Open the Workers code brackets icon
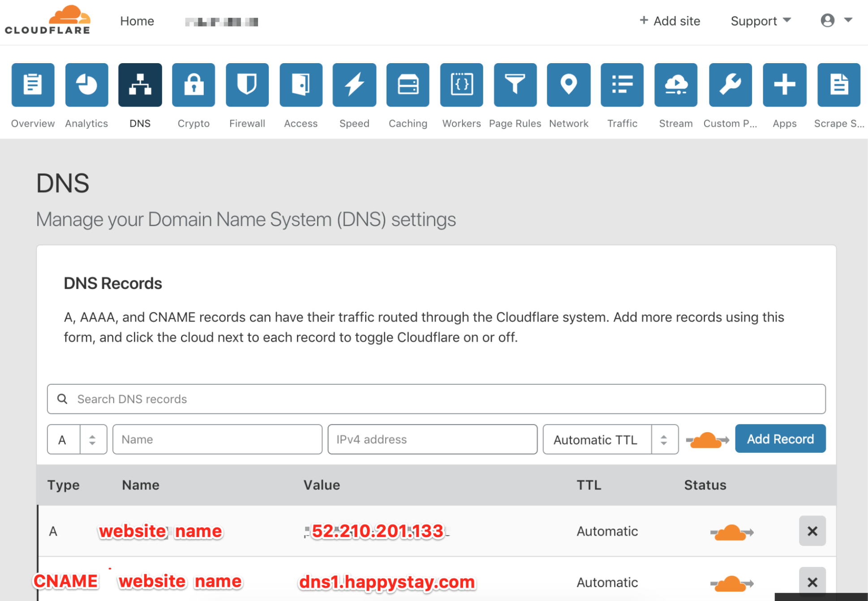 (x=461, y=85)
